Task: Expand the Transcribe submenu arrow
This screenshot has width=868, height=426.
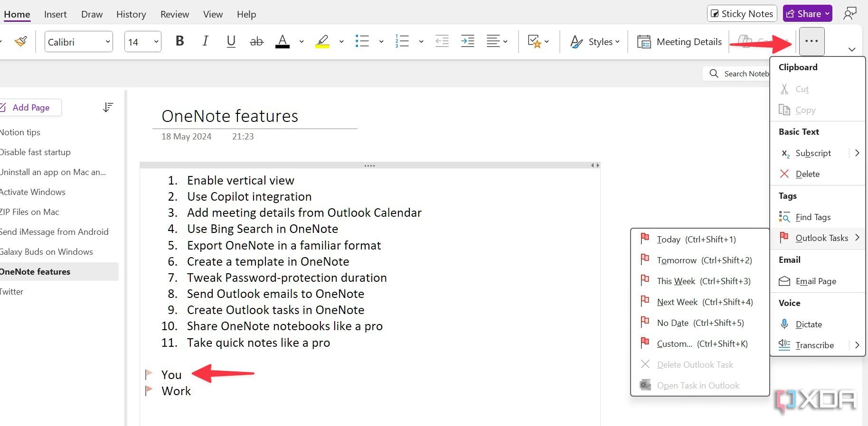Action: click(857, 345)
